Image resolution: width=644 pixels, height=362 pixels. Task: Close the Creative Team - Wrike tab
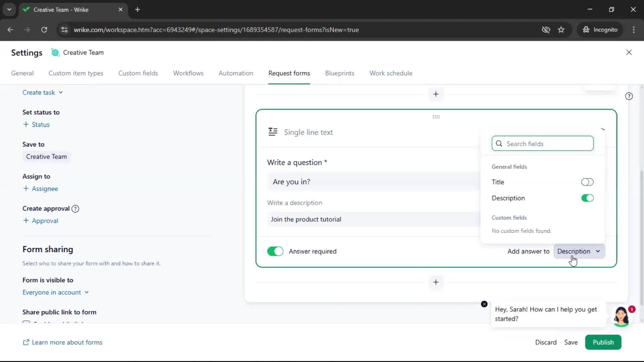click(120, 9)
